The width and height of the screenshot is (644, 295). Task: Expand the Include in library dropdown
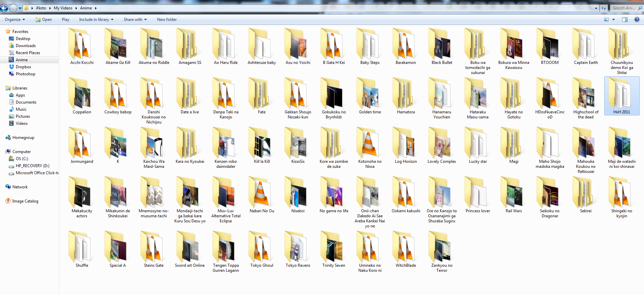click(x=96, y=20)
